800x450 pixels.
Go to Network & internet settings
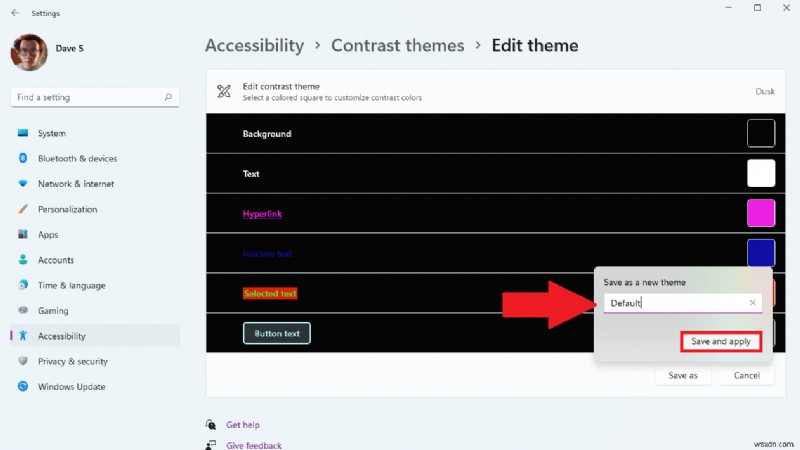pyautogui.click(x=76, y=184)
